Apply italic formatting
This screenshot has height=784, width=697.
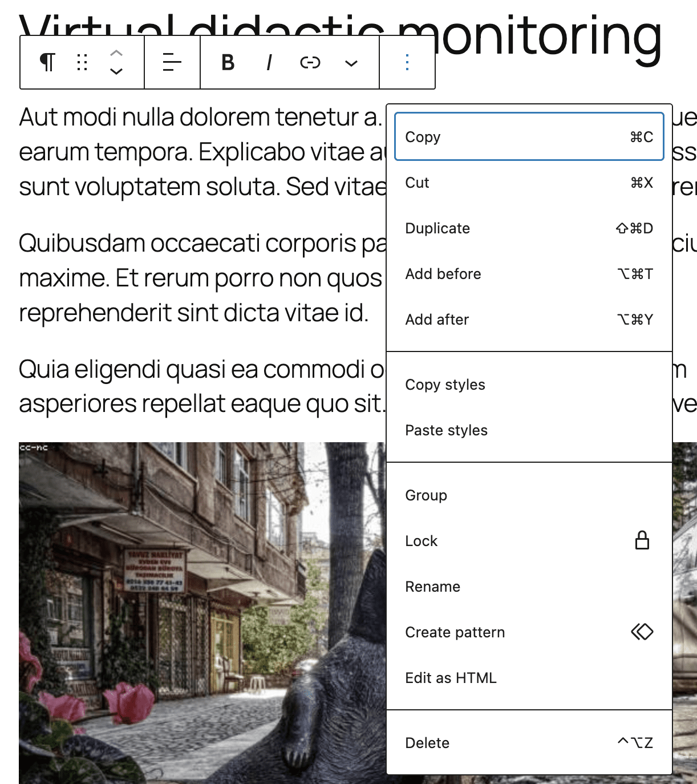tap(269, 62)
